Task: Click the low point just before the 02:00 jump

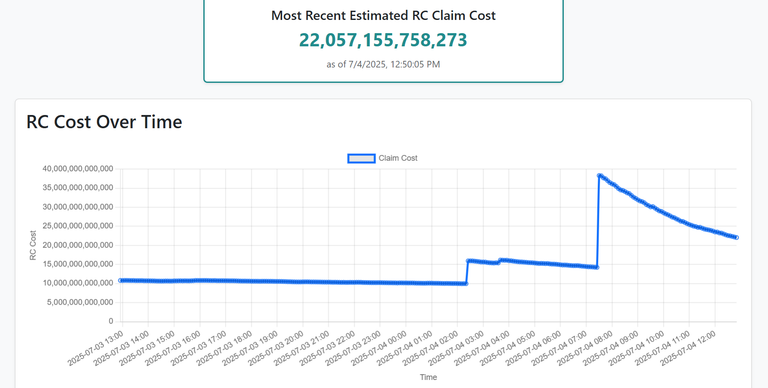Action: [465, 284]
